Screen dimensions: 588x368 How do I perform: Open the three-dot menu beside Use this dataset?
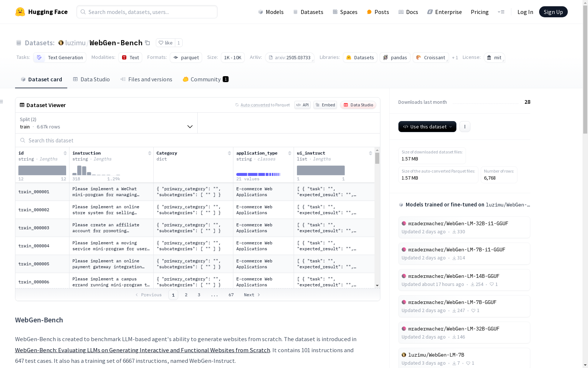(465, 127)
